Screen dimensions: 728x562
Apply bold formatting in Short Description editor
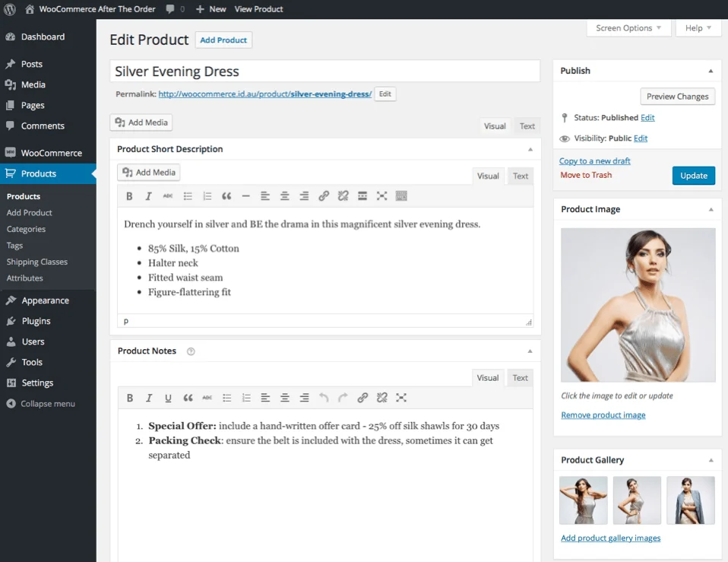tap(129, 195)
